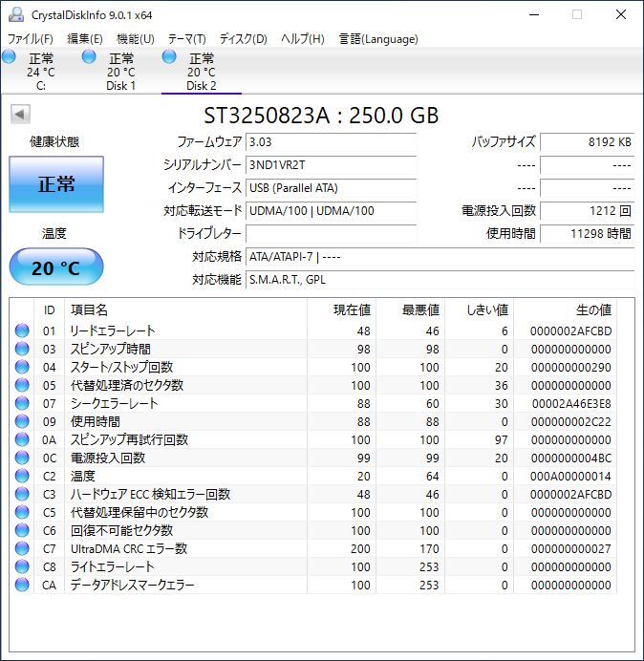Select the 代替処理済のセクタ数 attribute row
Image resolution: width=644 pixels, height=661 pixels.
pos(314,385)
